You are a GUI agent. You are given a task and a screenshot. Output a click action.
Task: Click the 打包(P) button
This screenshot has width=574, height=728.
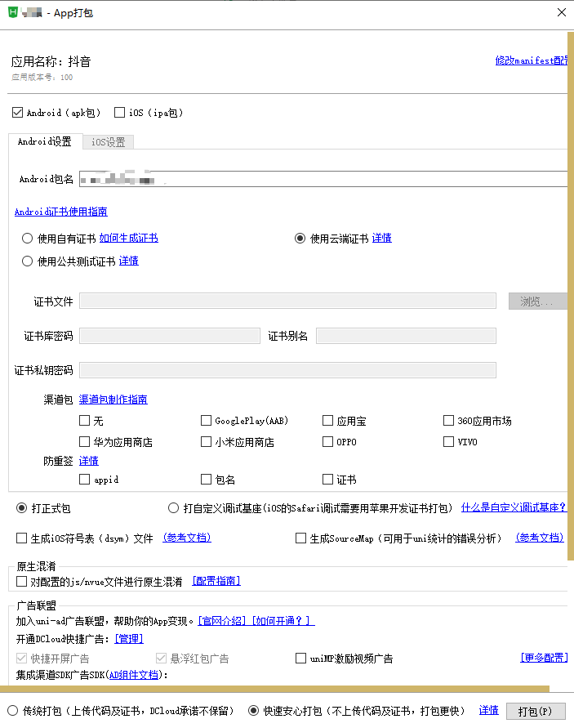(536, 712)
